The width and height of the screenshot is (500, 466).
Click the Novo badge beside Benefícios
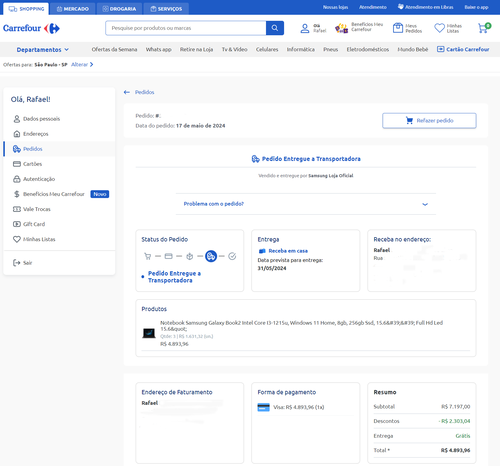pos(100,194)
